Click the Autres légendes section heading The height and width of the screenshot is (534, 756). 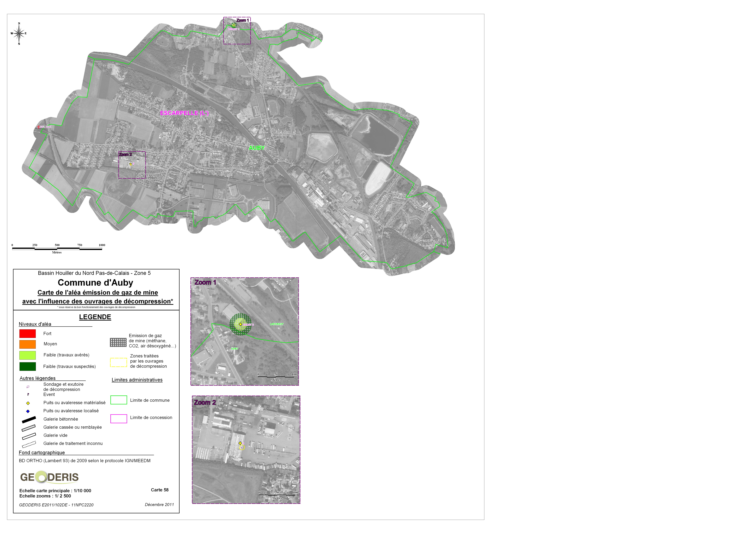(38, 378)
